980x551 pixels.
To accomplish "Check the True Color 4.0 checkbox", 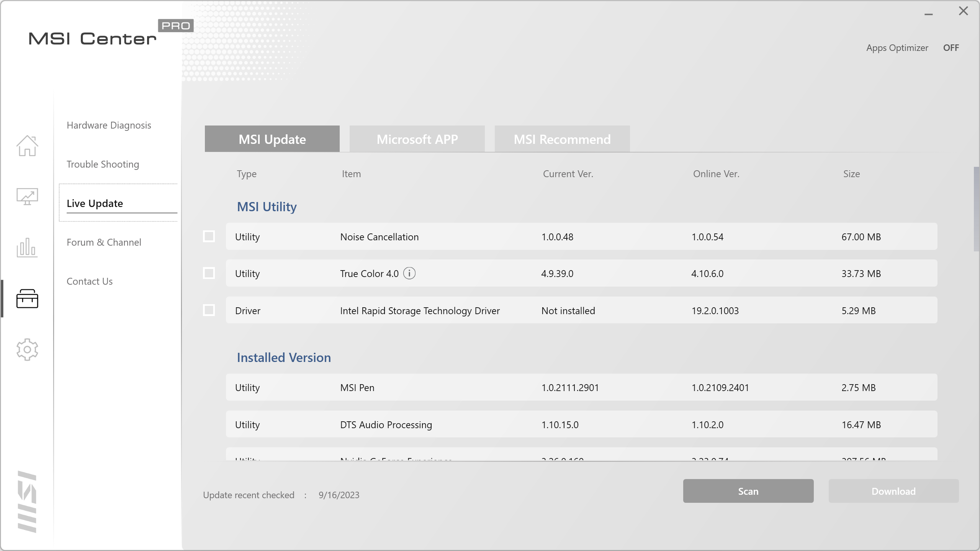I will tap(209, 273).
